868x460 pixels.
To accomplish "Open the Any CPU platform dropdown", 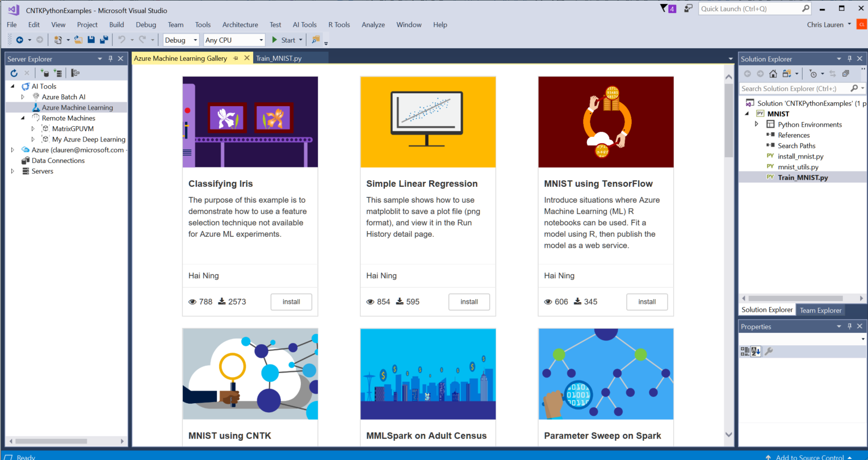I will click(x=235, y=40).
